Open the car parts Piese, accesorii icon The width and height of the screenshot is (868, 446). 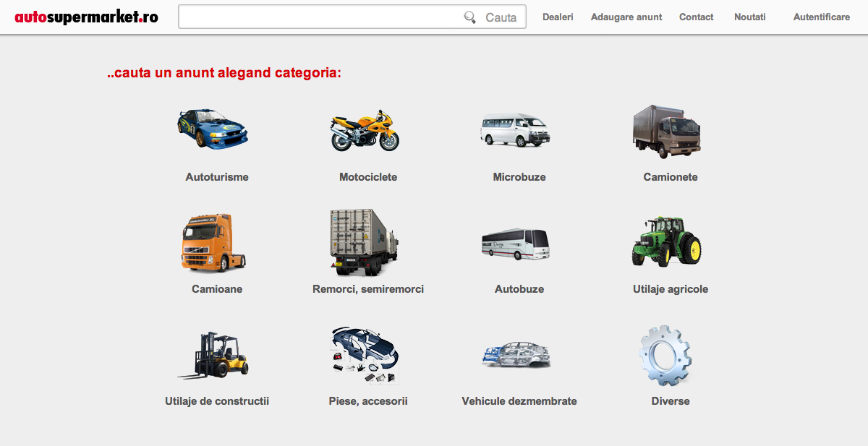365,355
